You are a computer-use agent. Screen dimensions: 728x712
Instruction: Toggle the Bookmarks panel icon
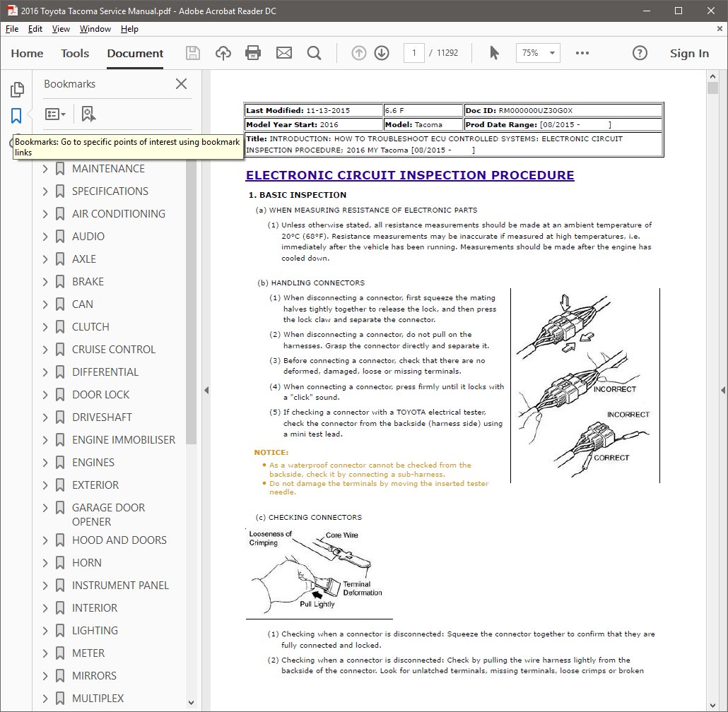16,116
